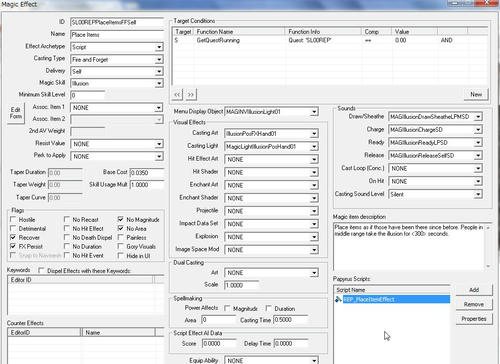Click the Base Cost input field

tap(147, 173)
